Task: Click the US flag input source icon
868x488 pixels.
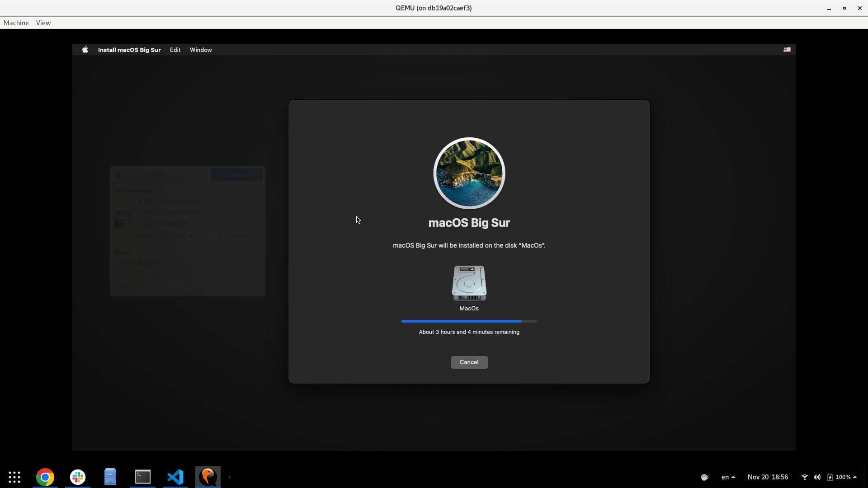Action: 787,50
